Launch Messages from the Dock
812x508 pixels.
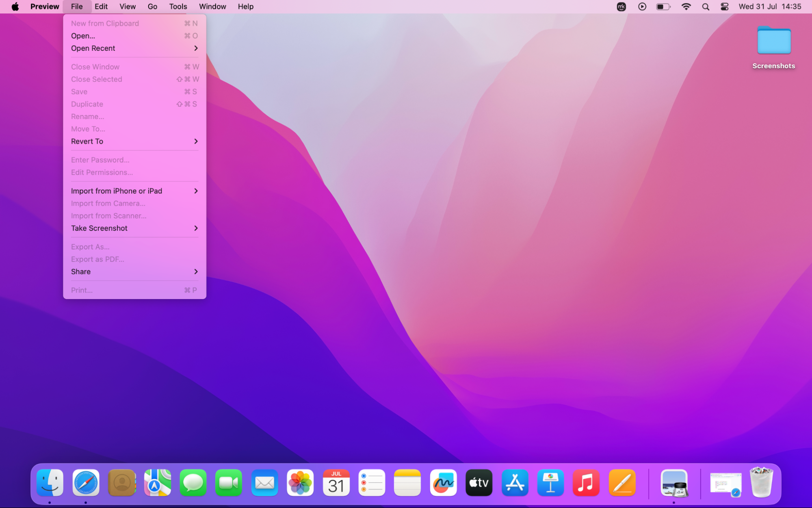click(x=193, y=483)
